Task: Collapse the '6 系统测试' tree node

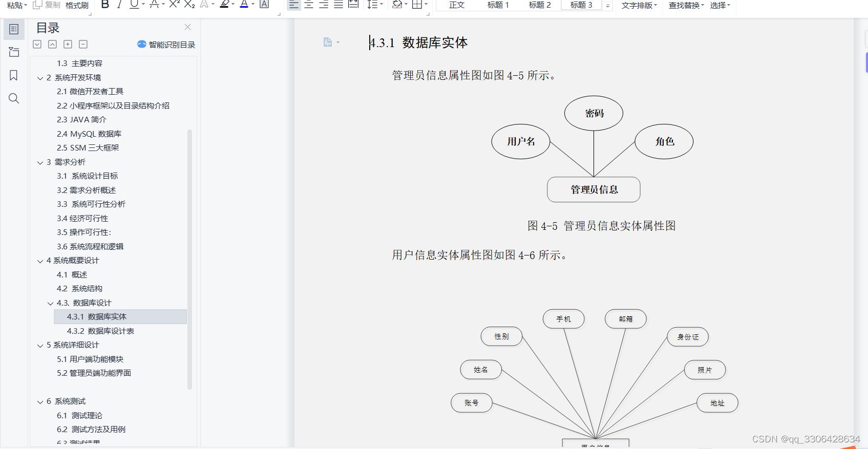Action: point(40,401)
